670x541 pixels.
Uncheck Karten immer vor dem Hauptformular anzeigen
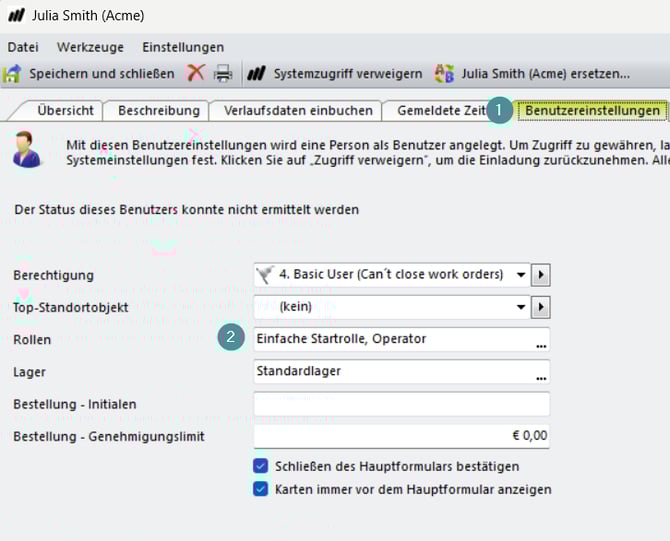coord(260,488)
